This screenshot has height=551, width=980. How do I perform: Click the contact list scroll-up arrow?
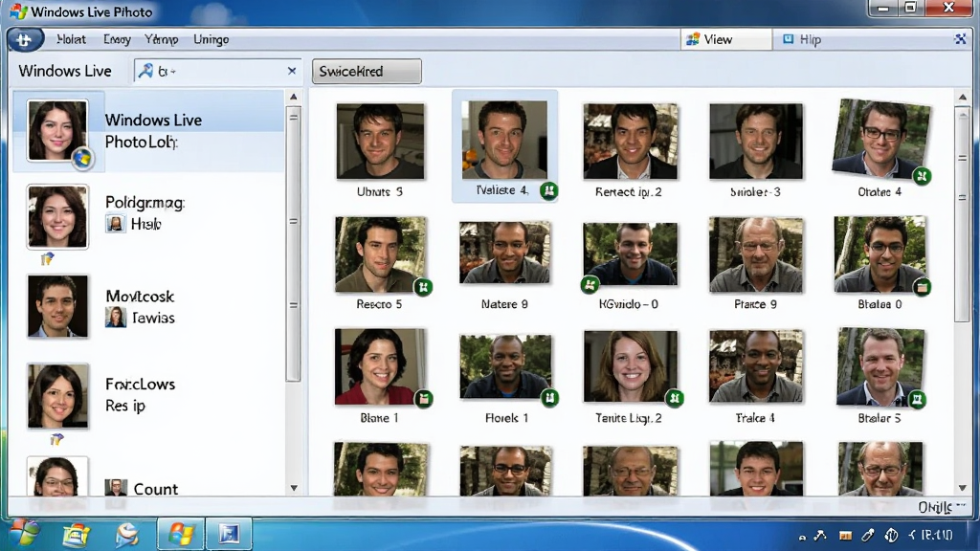293,97
